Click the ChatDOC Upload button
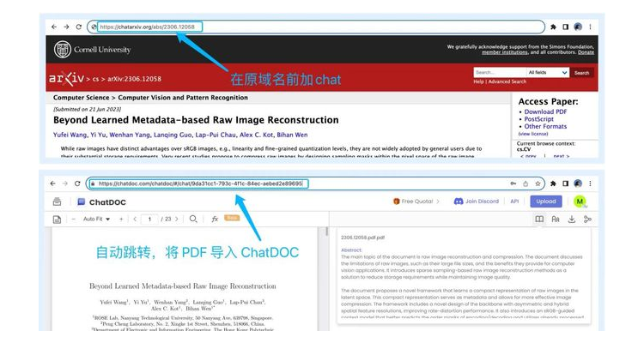Image resolution: width=644 pixels, height=343 pixels. (546, 202)
